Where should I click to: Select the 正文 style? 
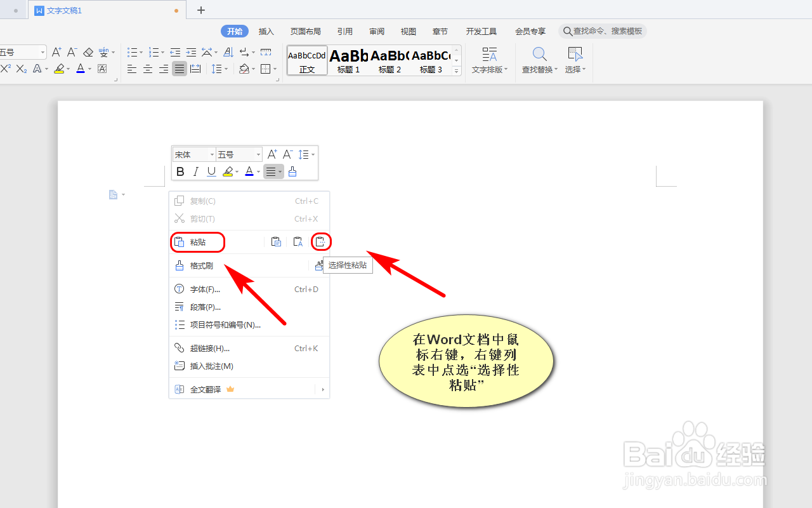coord(307,60)
